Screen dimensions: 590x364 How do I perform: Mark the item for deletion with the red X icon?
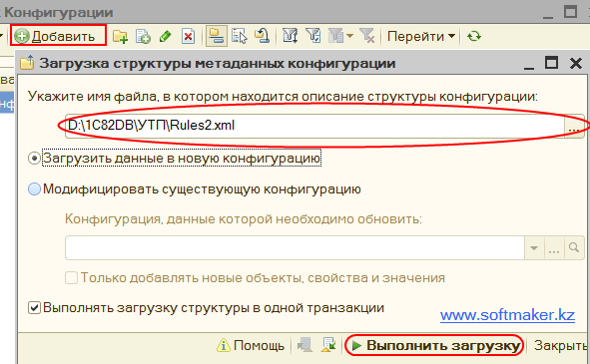pyautogui.click(x=188, y=37)
